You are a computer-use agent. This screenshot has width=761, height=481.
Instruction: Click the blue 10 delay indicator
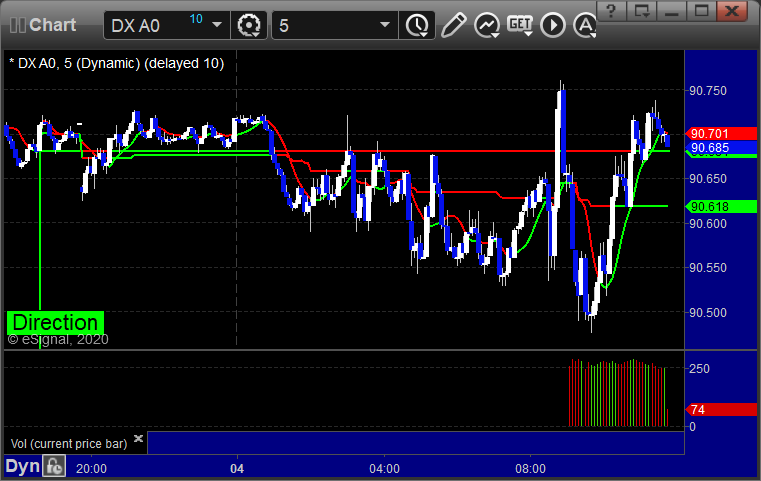[x=196, y=19]
